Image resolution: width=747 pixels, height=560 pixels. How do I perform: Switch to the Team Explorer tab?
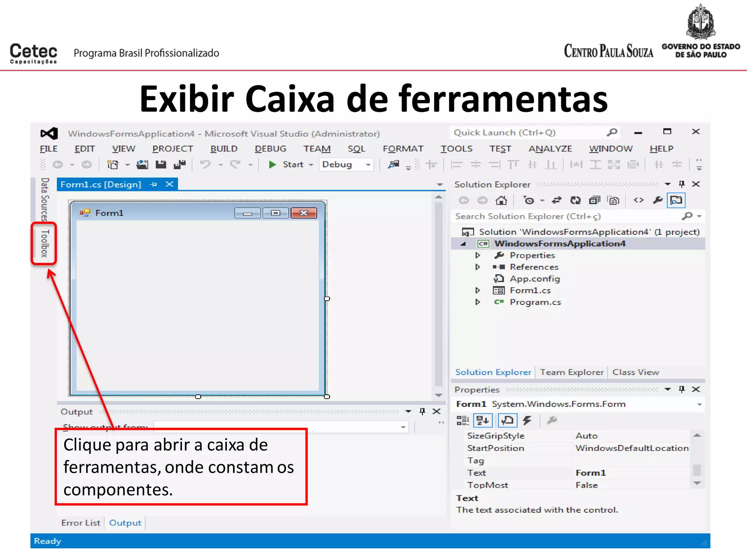pos(572,372)
